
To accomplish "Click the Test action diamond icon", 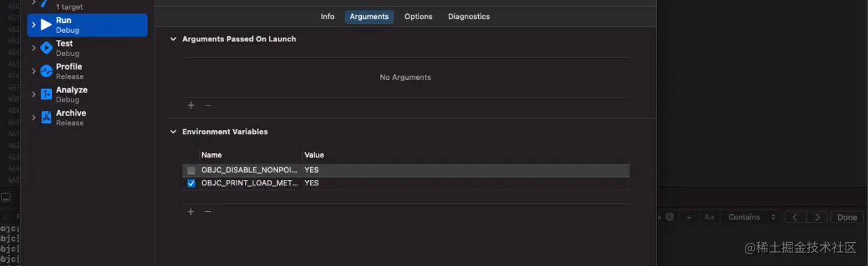I will 46,48.
